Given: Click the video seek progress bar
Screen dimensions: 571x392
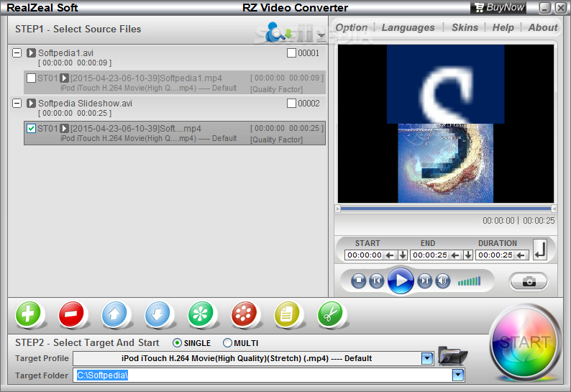Looking at the screenshot, I should click(446, 209).
